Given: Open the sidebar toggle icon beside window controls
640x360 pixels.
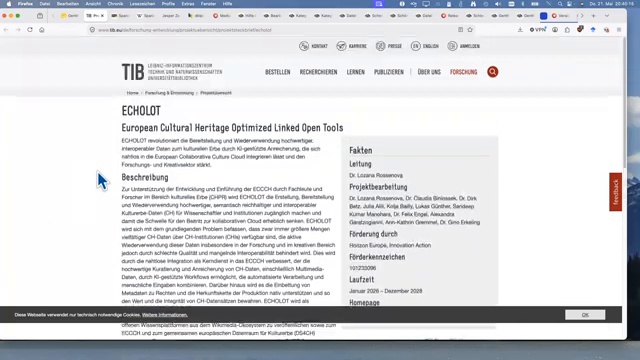Looking at the screenshot, I should 40,16.
